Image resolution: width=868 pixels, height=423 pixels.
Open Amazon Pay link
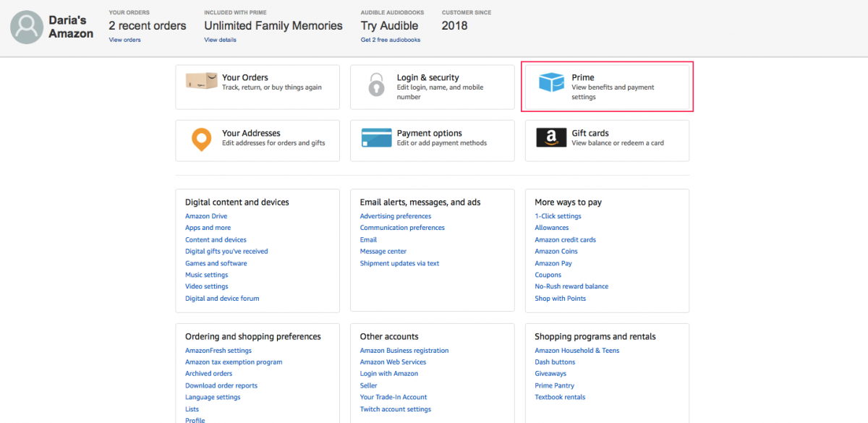click(553, 263)
